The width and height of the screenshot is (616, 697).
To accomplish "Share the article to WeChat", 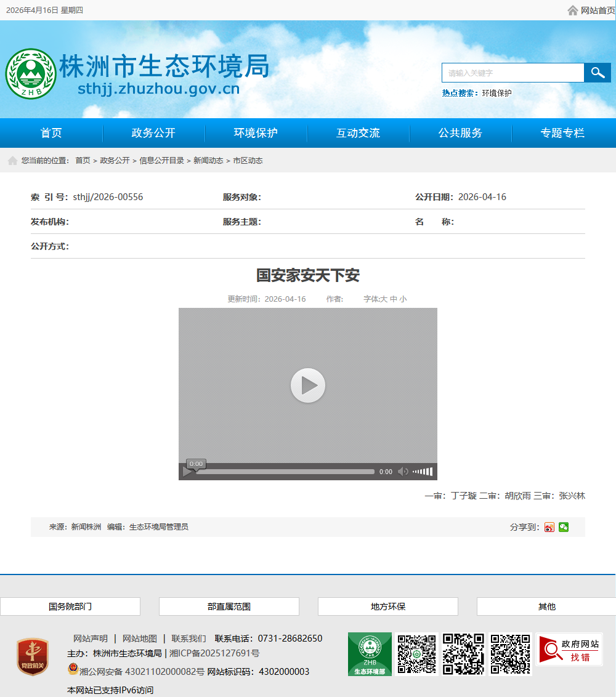I will (564, 527).
